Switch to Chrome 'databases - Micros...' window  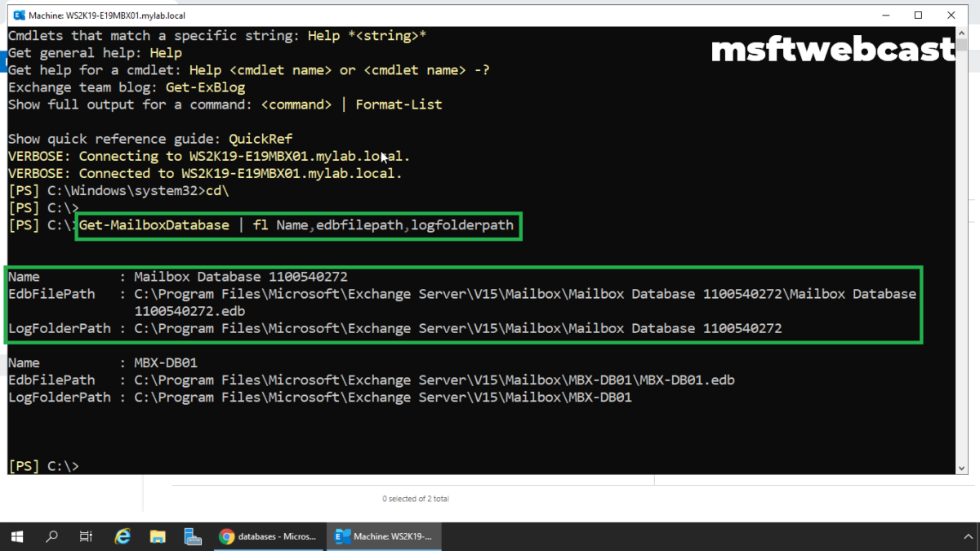[x=268, y=536]
